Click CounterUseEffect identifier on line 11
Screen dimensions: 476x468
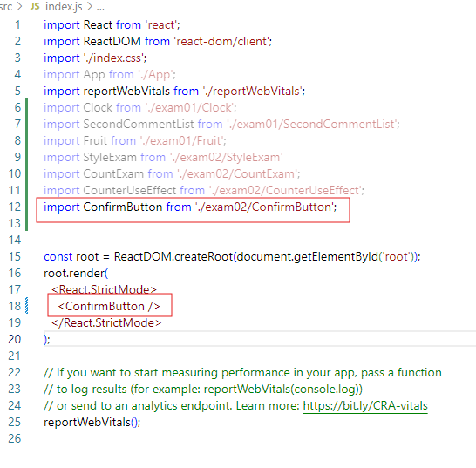[x=130, y=191]
